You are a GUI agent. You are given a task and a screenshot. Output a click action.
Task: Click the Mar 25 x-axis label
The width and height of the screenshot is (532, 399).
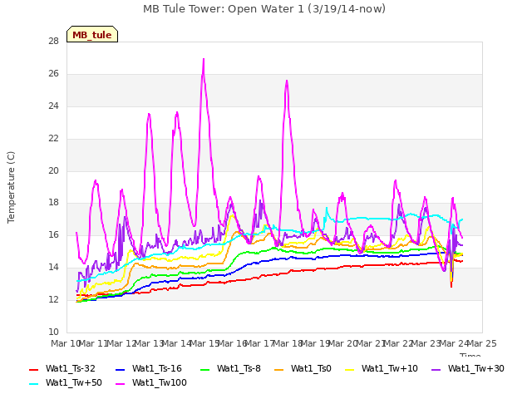tap(482, 343)
